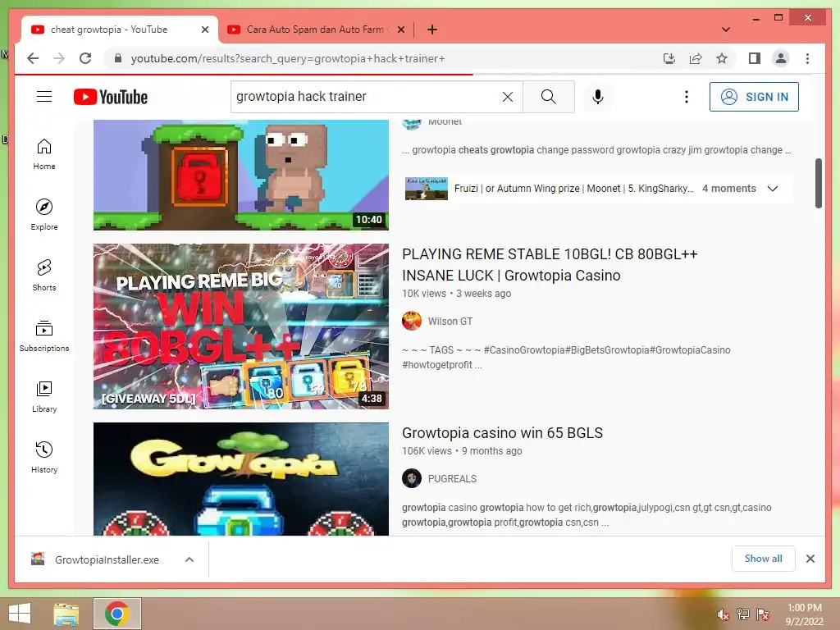Viewport: 840px width, 630px height.
Task: Close the downloads bar
Action: (810, 559)
